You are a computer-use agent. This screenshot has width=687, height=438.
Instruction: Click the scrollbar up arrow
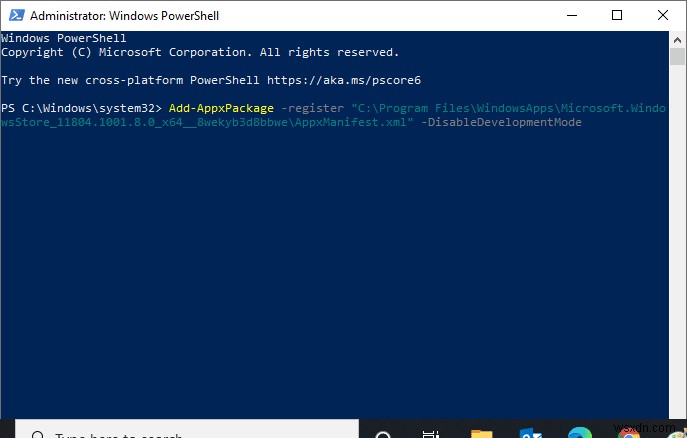click(678, 39)
